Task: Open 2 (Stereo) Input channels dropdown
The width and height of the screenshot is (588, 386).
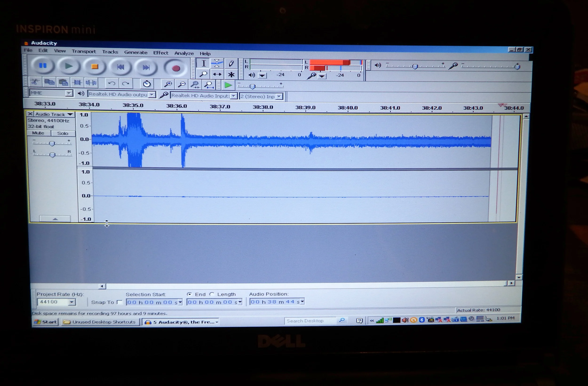Action: pyautogui.click(x=279, y=96)
